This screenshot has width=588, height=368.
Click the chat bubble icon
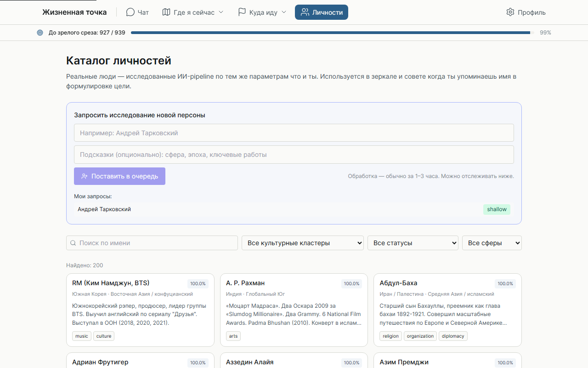point(130,12)
